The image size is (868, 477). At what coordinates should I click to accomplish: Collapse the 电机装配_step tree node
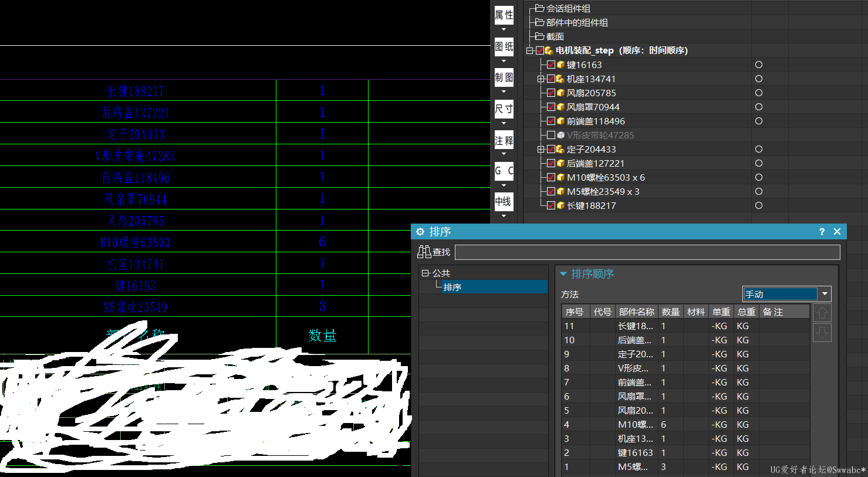530,50
